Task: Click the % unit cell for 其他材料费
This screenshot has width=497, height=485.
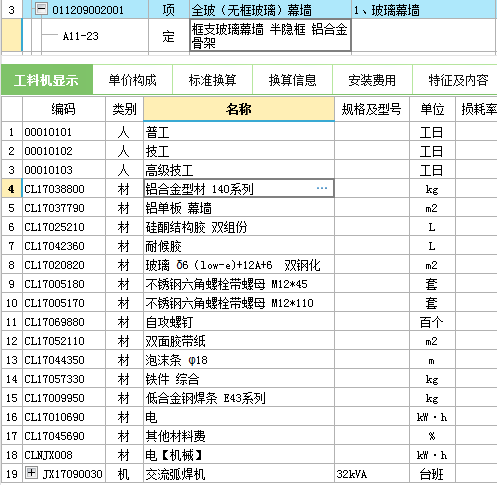Action: pyautogui.click(x=432, y=436)
